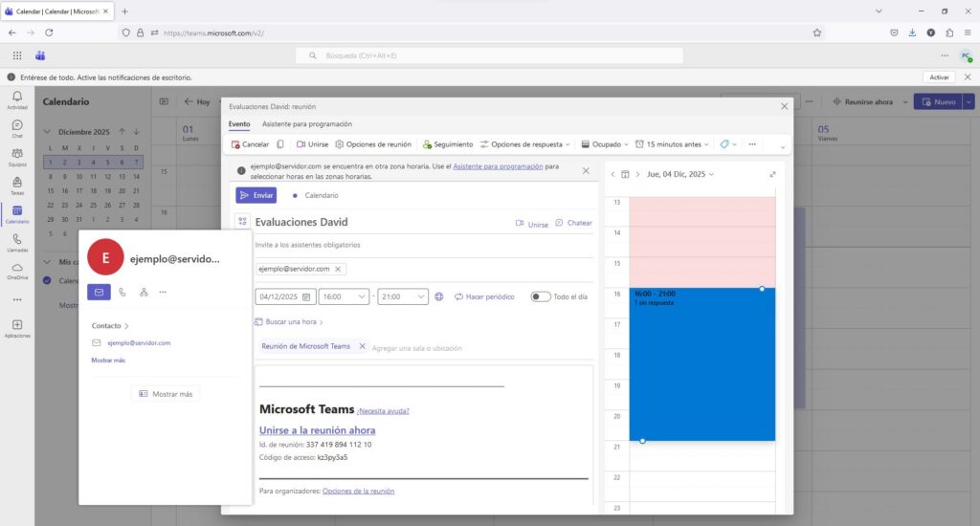The image size is (980, 526).
Task: Remove ejemplo@servidor.com attendee chip
Action: (x=338, y=270)
